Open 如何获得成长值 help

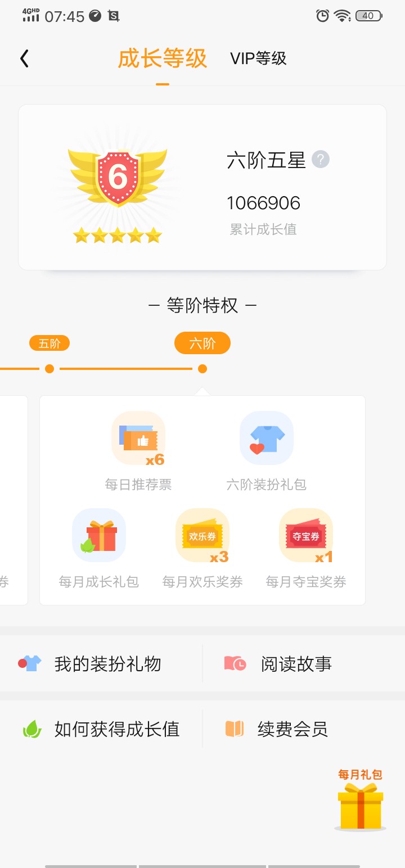(x=101, y=729)
